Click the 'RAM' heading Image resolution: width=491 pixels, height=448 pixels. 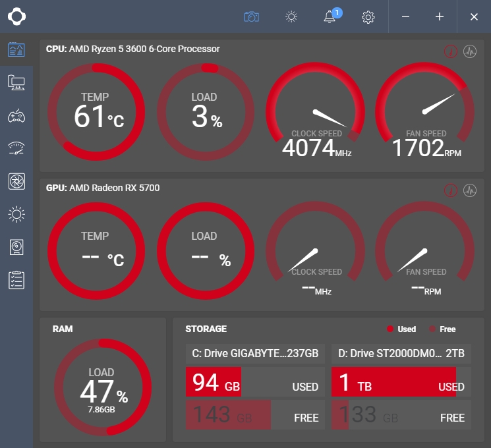click(x=63, y=329)
